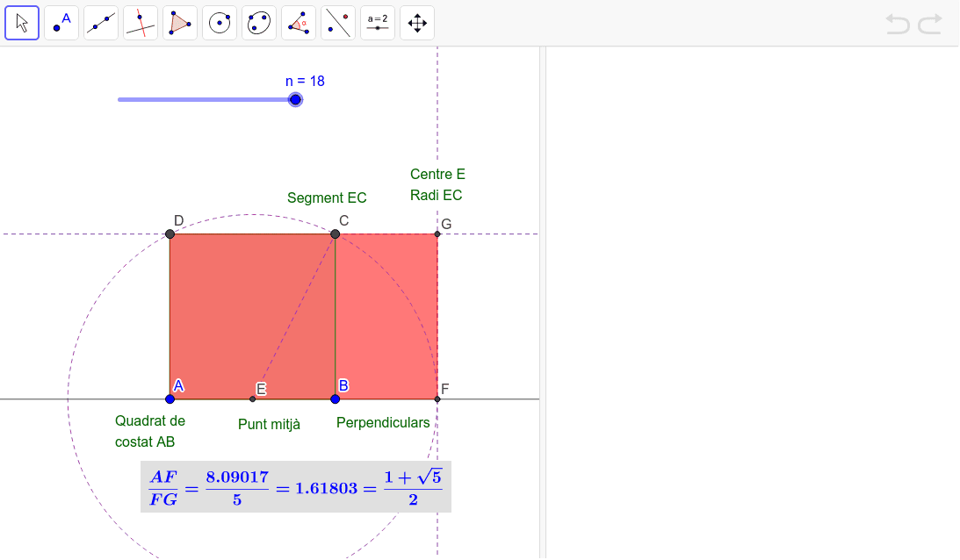This screenshot has width=960, height=560.
Task: Click the Redo arrow
Action: pyautogui.click(x=931, y=25)
